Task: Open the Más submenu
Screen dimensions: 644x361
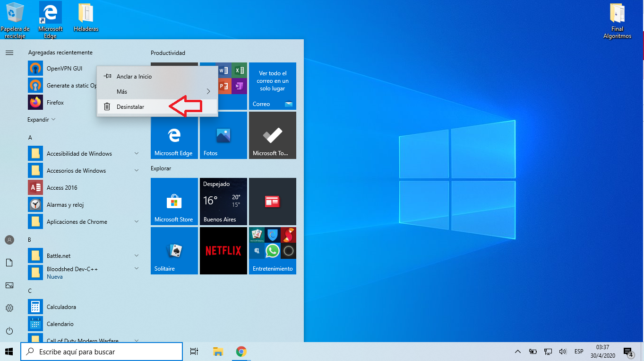Action: [x=157, y=92]
